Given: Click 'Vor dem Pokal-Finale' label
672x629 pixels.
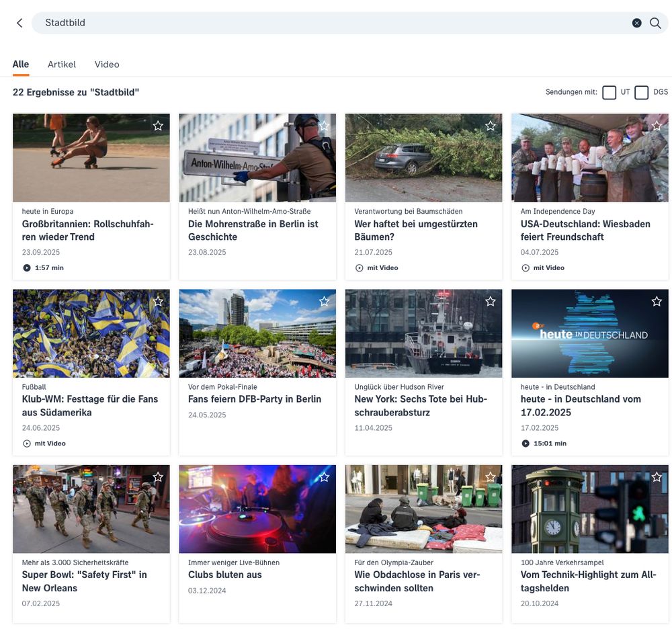Looking at the screenshot, I should tap(222, 387).
